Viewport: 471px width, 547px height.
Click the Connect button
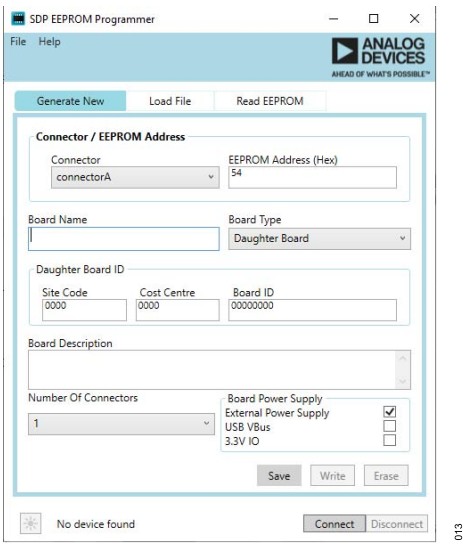point(334,524)
